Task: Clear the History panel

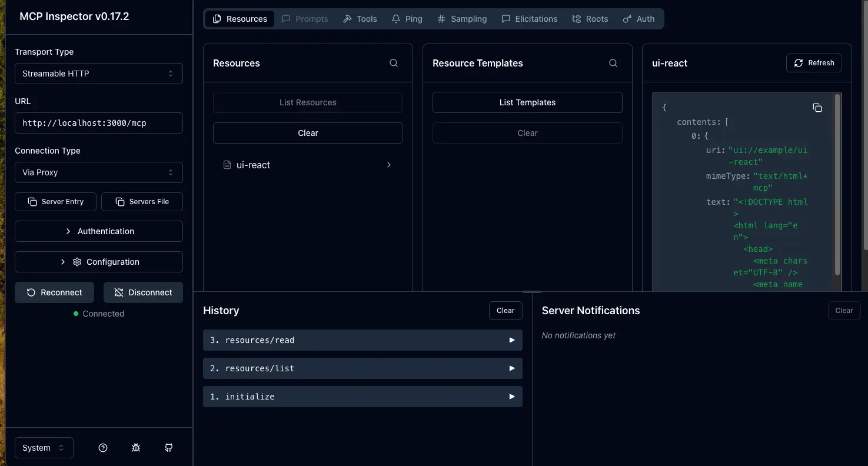Action: pyautogui.click(x=505, y=311)
